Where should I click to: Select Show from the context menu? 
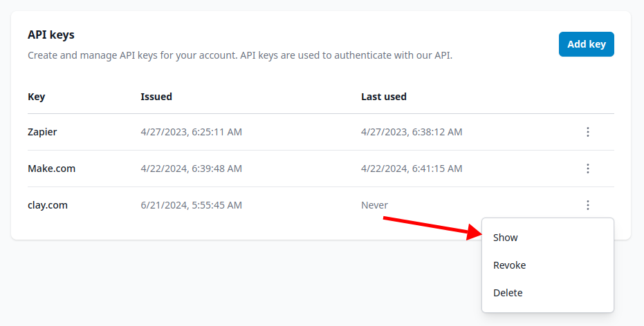pyautogui.click(x=506, y=238)
